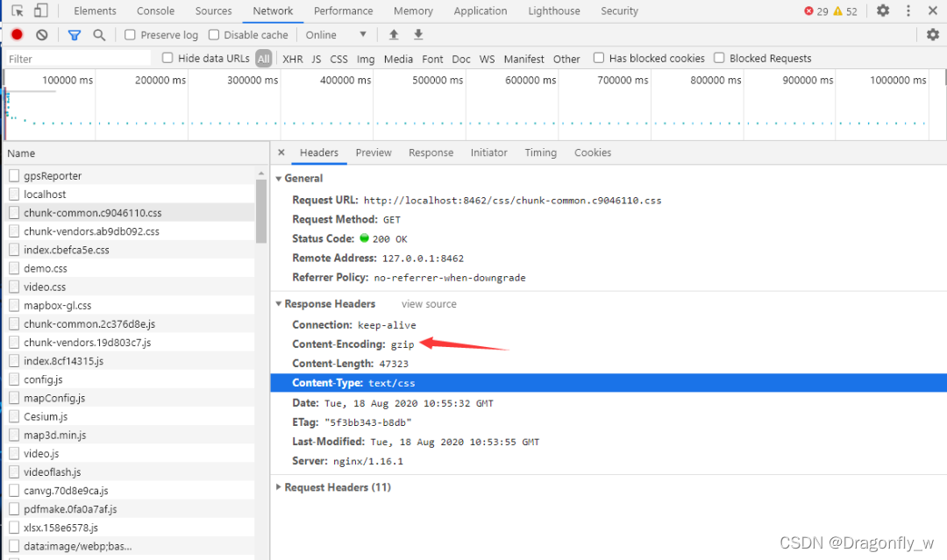Filter requests by WS type

tap(487, 59)
